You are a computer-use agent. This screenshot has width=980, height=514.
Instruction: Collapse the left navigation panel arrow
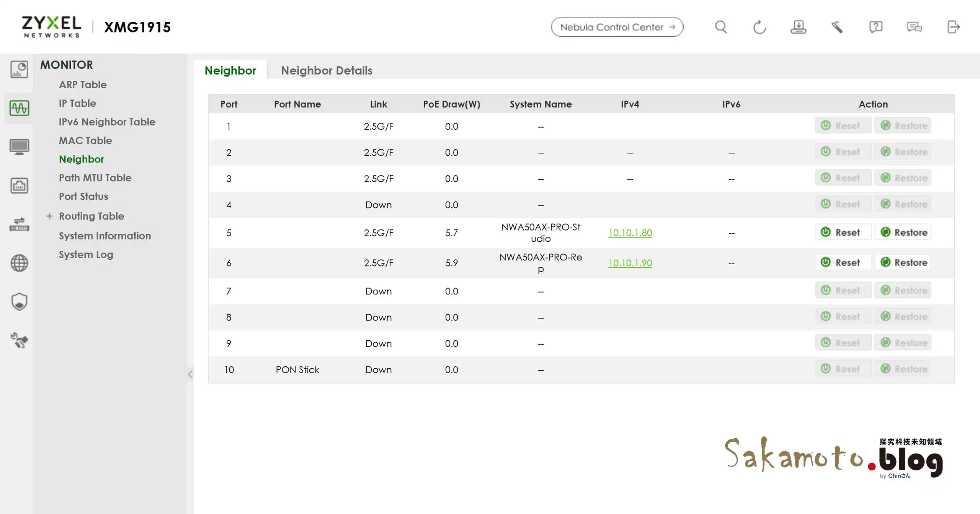coord(190,374)
